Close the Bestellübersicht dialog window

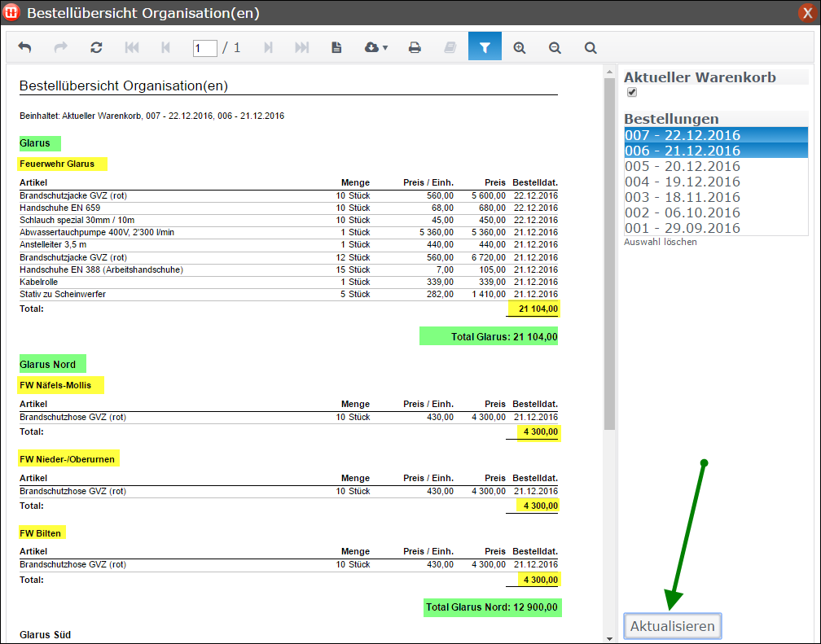807,13
